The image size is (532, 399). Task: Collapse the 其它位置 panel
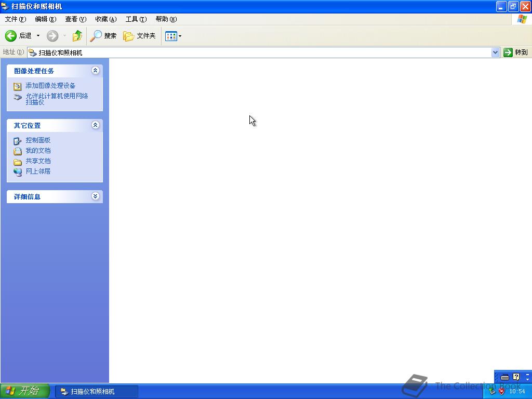tap(96, 125)
